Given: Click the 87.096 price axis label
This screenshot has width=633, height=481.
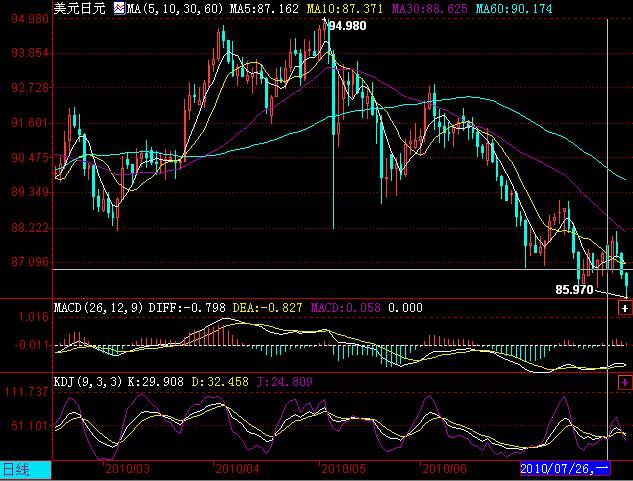Looking at the screenshot, I should 30,262.
